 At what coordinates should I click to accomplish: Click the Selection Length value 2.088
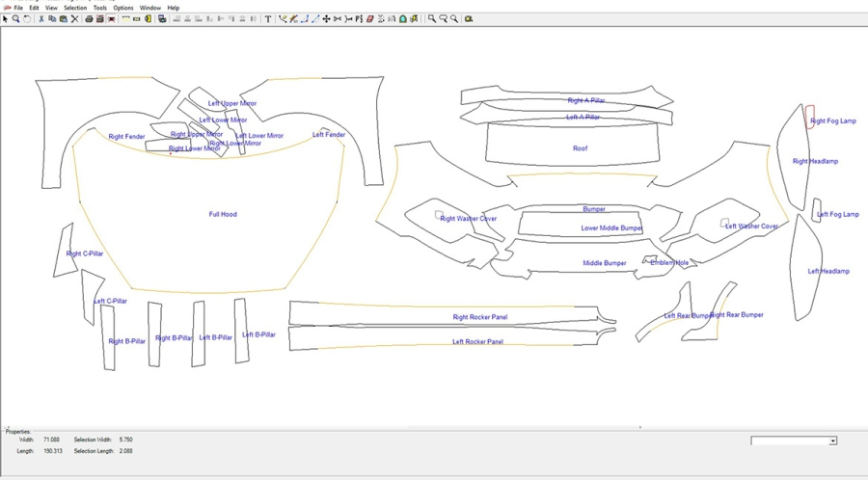125,451
